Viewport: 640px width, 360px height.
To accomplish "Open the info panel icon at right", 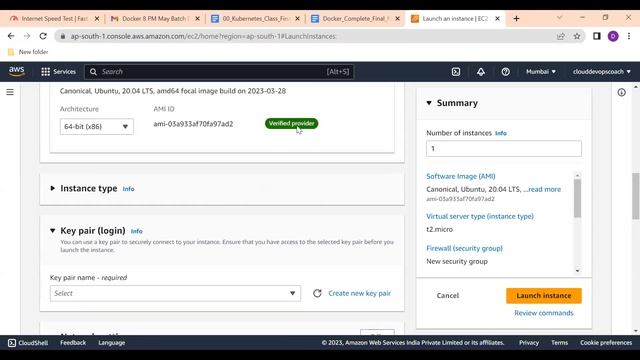I will (x=621, y=92).
